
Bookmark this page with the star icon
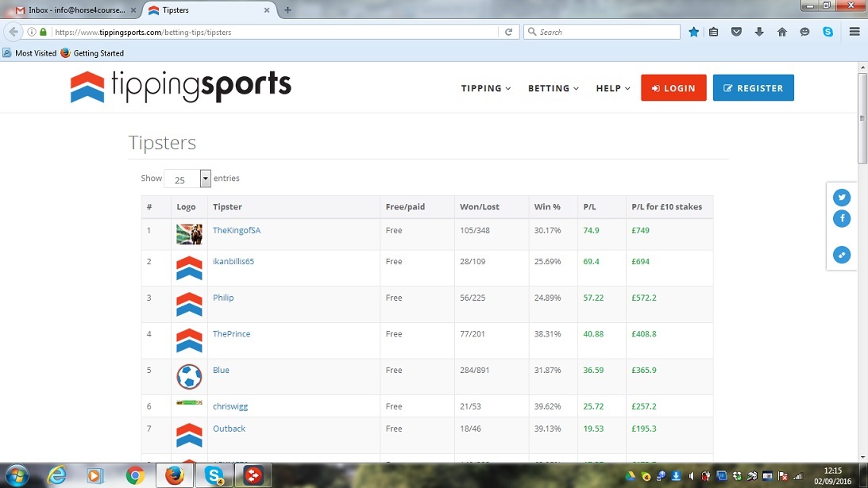(693, 32)
